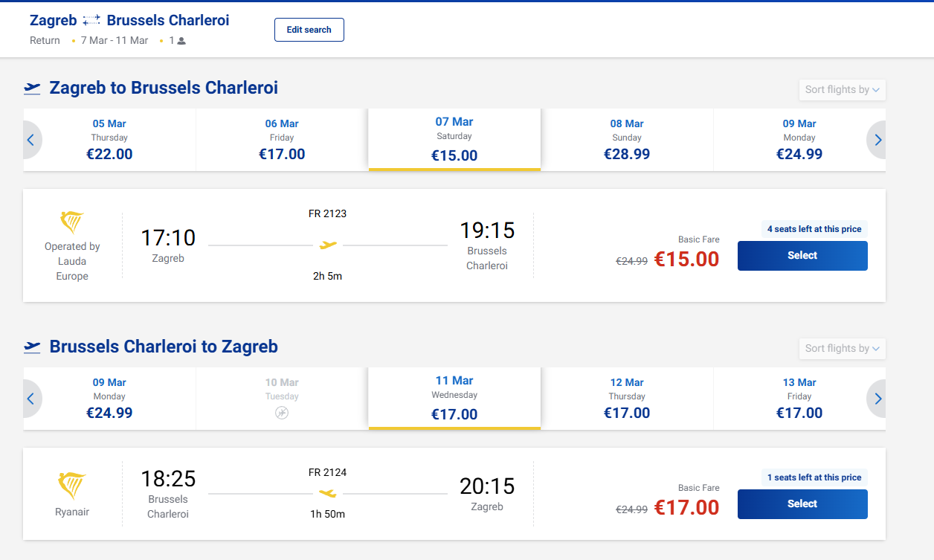934x560 pixels.
Task: Click the Ryanair harp logo on FR 2124
Action: coord(72,486)
